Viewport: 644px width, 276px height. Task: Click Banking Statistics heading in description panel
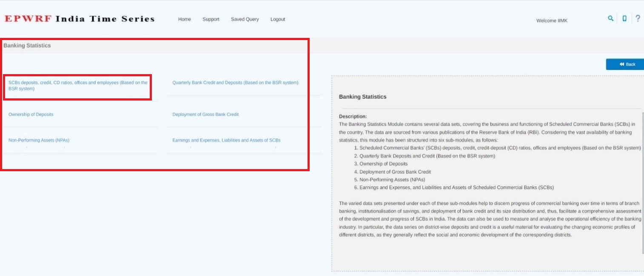tap(362, 97)
